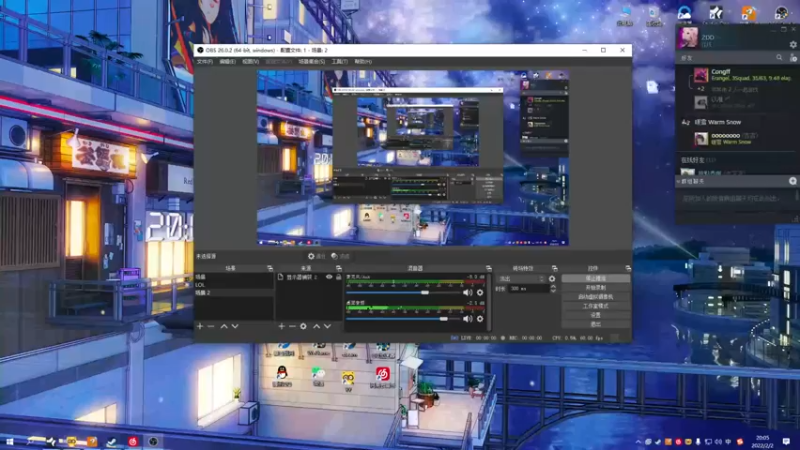
Task: Click the 停止推流 stop streaming button
Action: (595, 279)
